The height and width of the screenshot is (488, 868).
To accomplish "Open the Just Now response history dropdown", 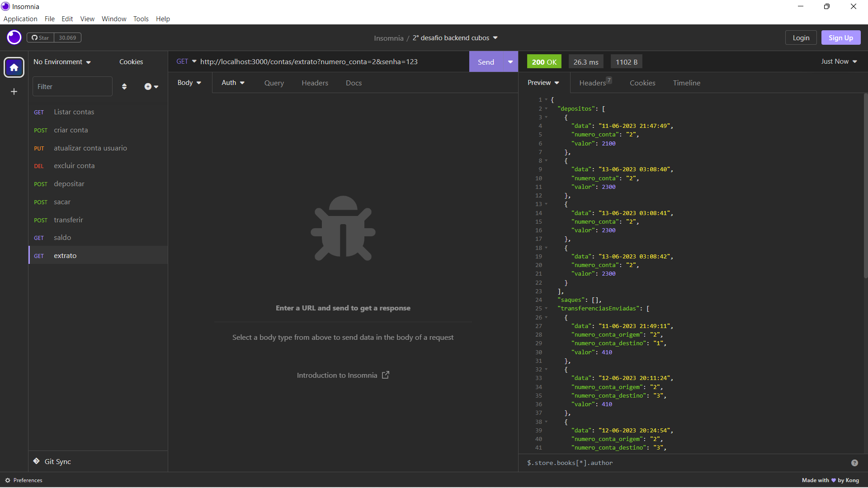I will click(838, 61).
